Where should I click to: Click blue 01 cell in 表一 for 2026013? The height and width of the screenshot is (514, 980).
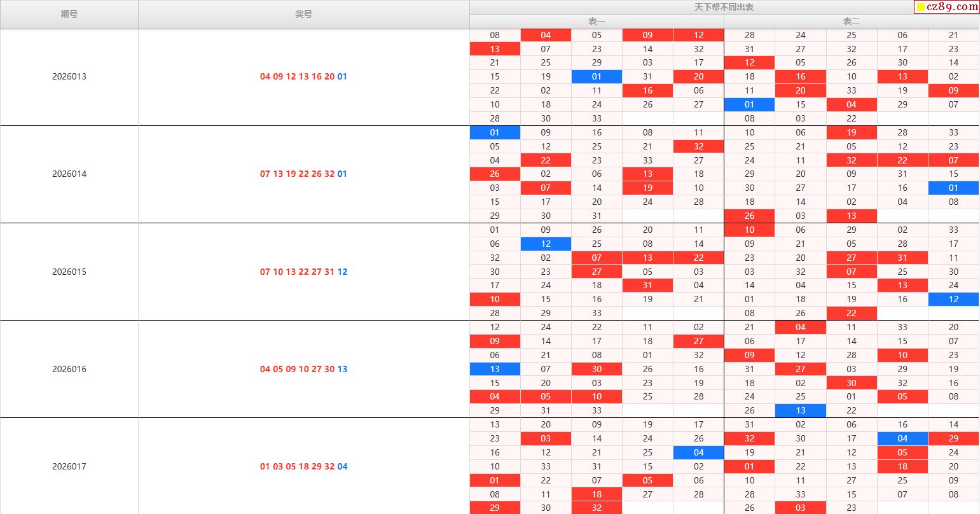(597, 76)
